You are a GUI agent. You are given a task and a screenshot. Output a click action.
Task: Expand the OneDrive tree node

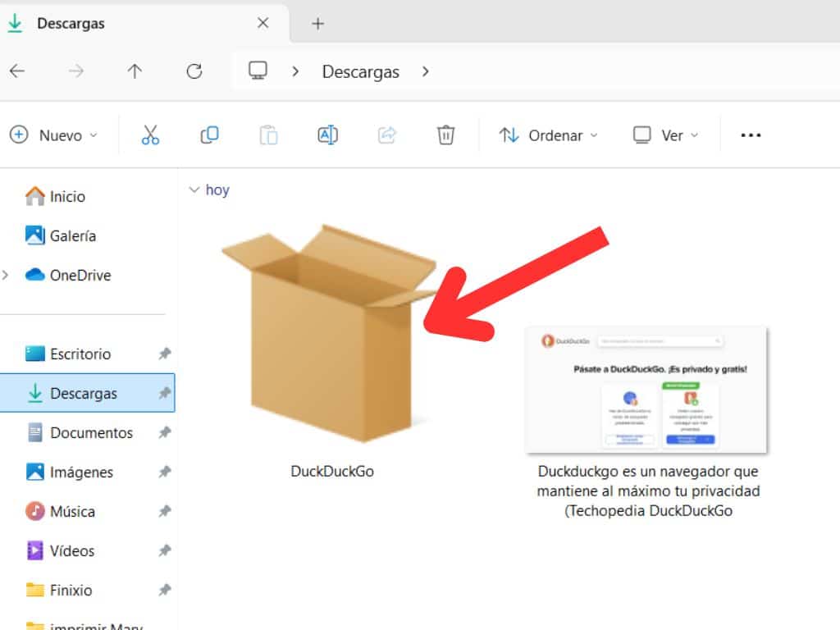[6, 276]
